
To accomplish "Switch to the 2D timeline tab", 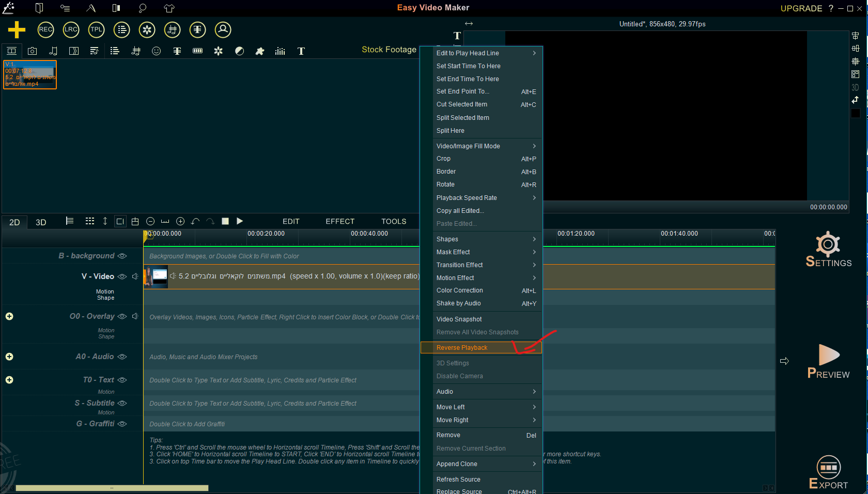I will coord(14,222).
